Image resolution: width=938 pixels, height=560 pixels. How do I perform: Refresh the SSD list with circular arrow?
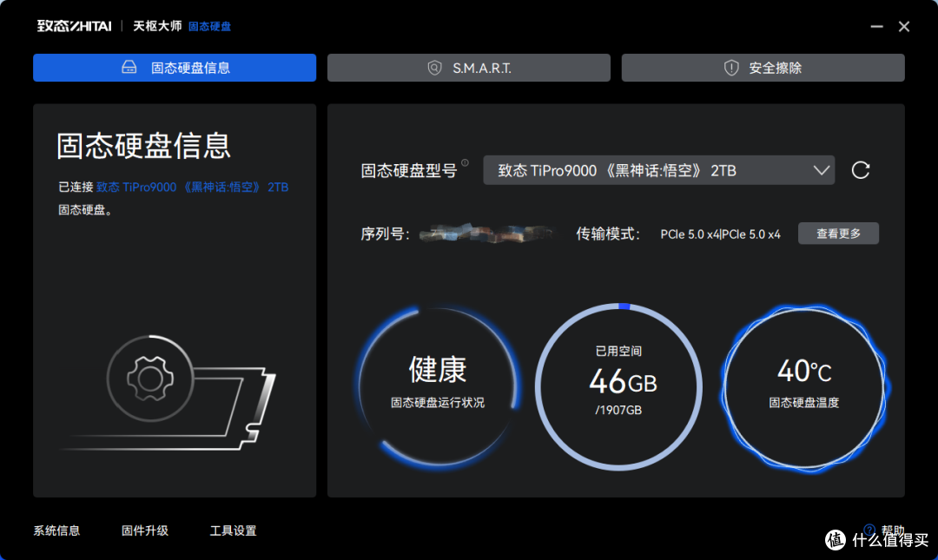coord(860,170)
